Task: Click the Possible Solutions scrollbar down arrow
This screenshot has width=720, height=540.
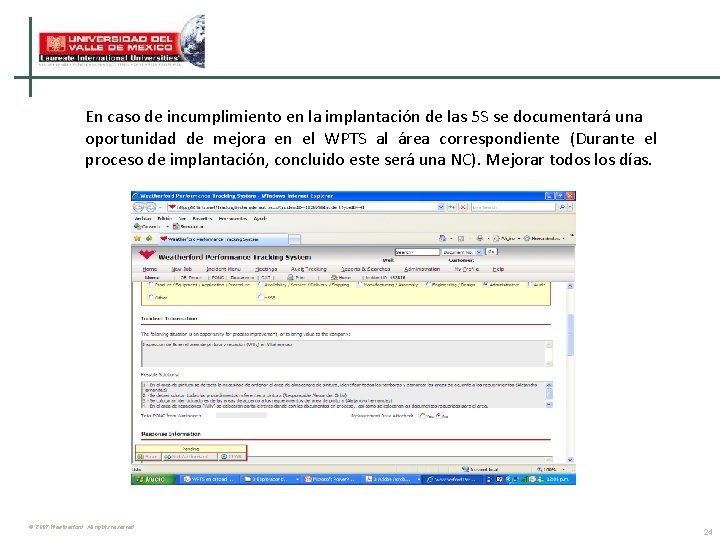Action: point(549,405)
